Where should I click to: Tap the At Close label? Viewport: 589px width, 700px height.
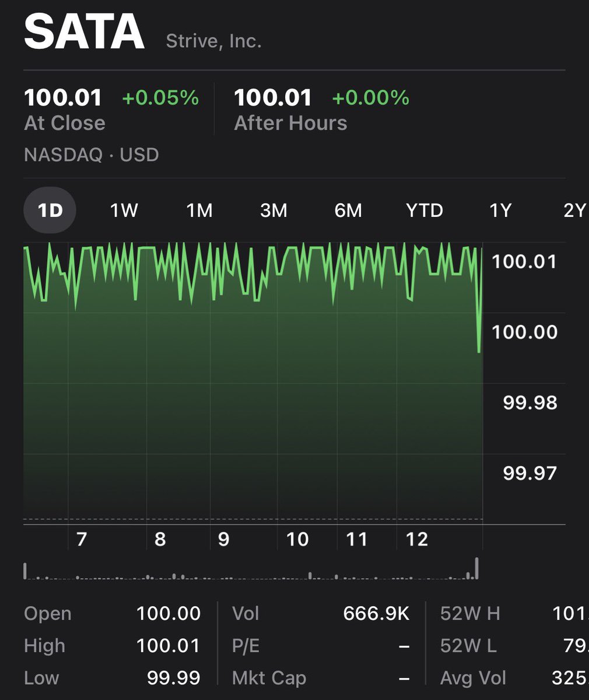65,123
